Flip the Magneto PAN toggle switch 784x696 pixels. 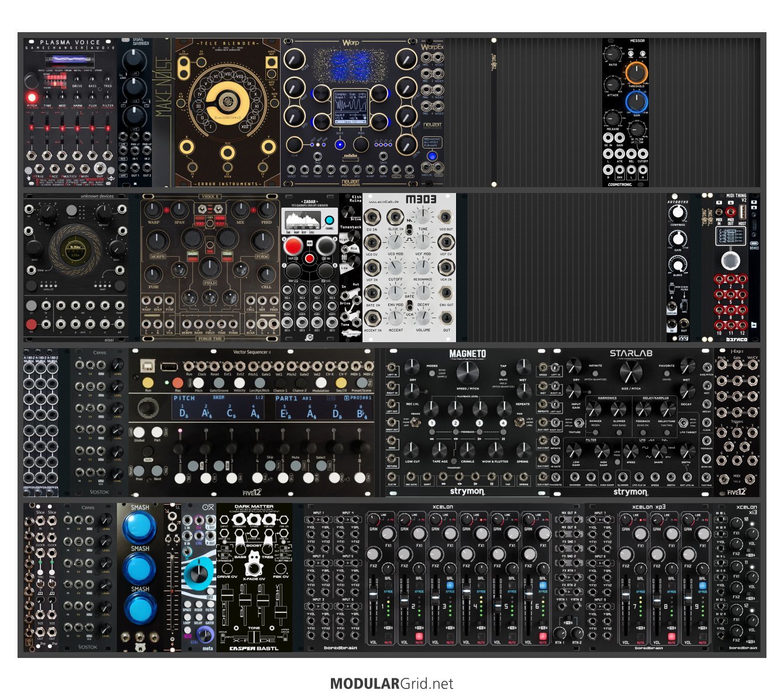pos(520,422)
